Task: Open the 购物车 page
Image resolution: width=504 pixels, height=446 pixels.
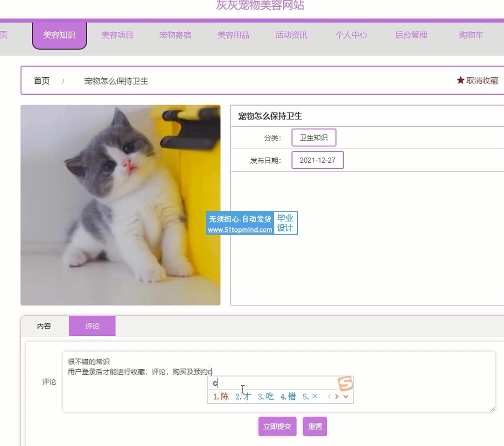Action: click(471, 35)
